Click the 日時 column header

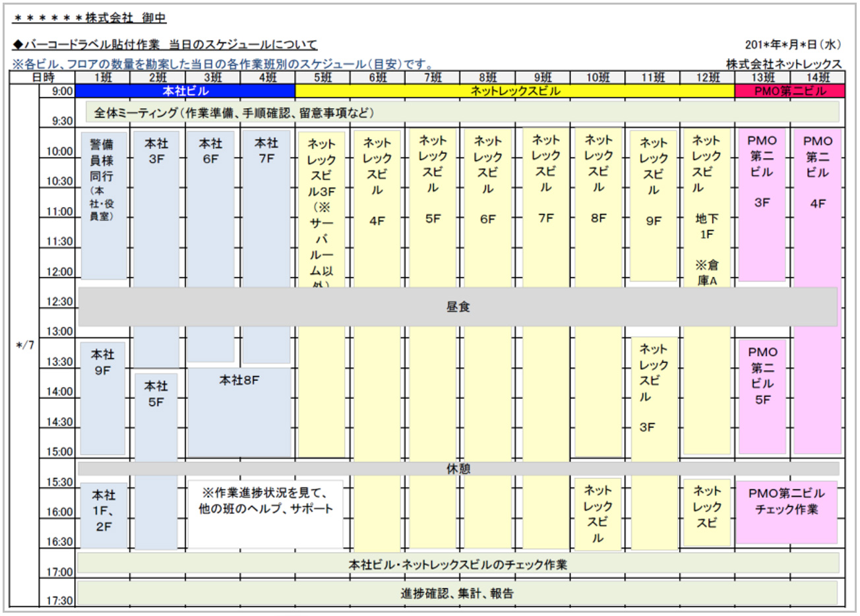coord(43,78)
